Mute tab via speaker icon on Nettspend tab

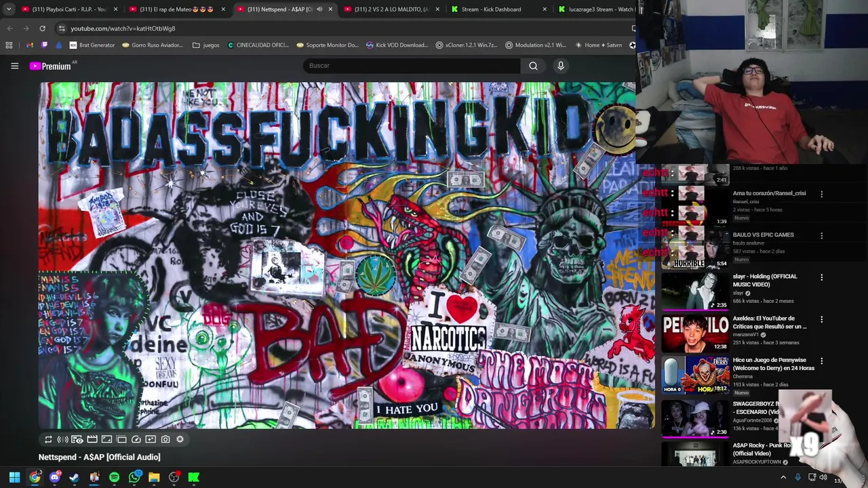[319, 9]
